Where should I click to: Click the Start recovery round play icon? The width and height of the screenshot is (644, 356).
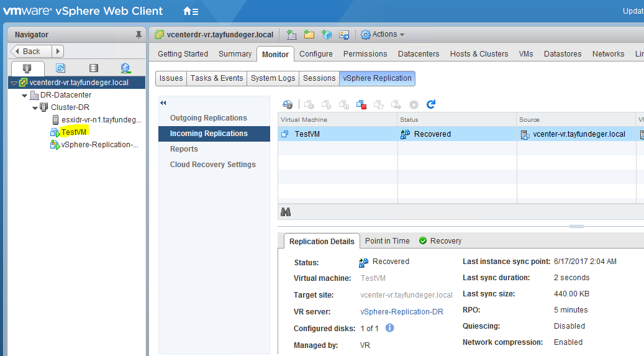pyautogui.click(x=414, y=104)
